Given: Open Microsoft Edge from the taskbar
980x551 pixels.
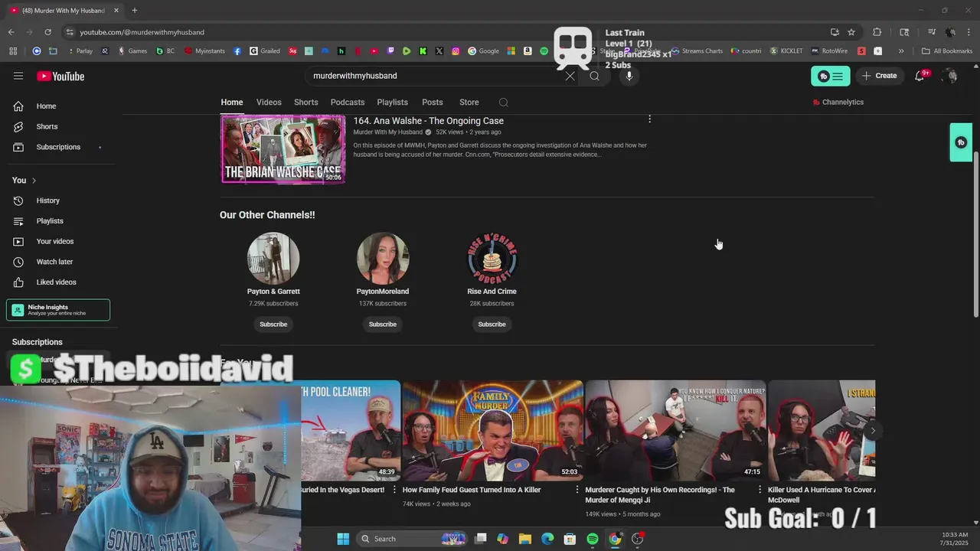Looking at the screenshot, I should (547, 539).
